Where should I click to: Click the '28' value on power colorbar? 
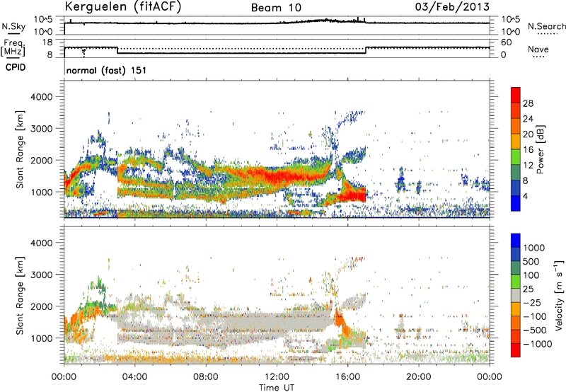pyautogui.click(x=528, y=103)
